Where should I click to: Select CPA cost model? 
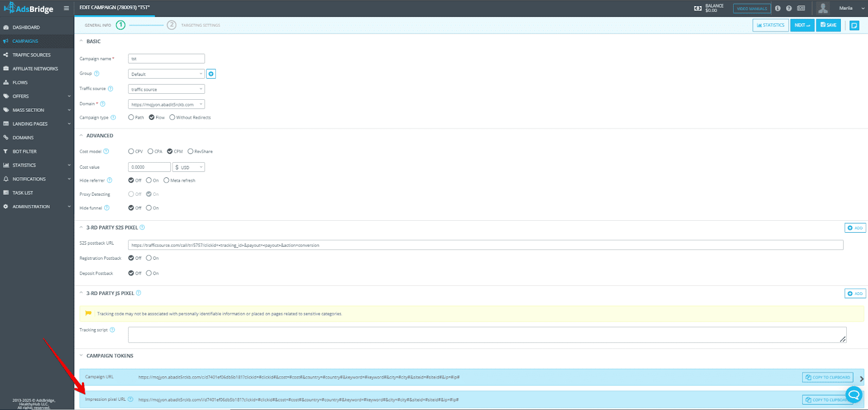tap(150, 151)
